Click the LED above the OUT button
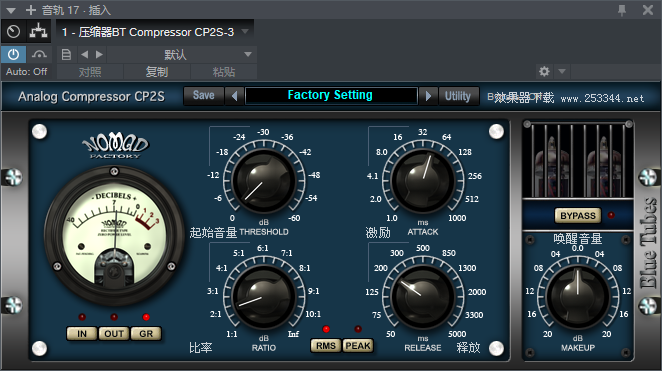 (114, 317)
